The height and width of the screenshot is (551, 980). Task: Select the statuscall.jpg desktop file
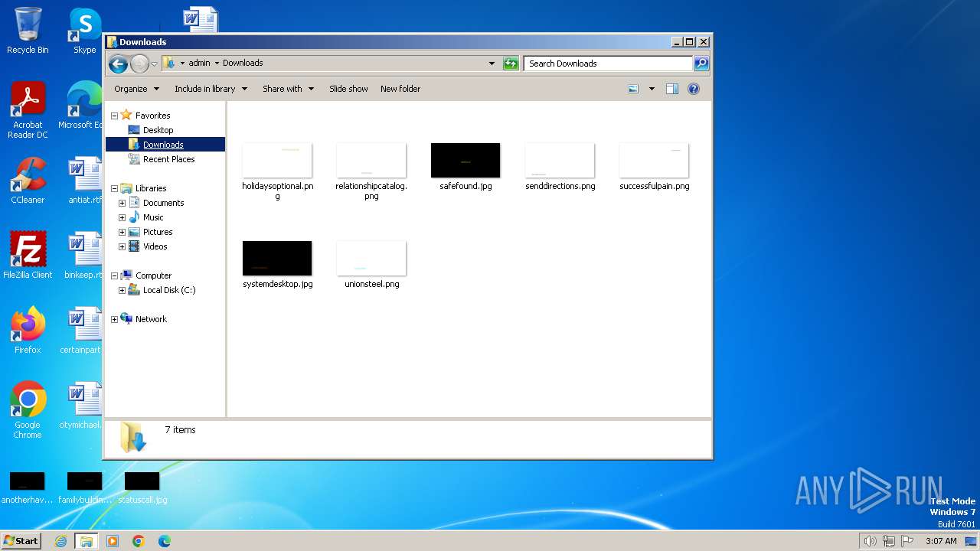point(142,487)
